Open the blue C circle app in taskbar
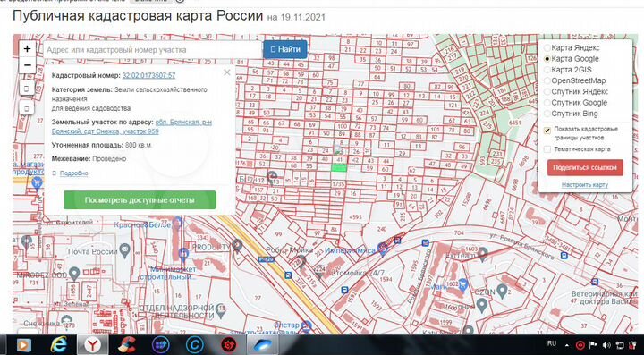 coord(195,345)
